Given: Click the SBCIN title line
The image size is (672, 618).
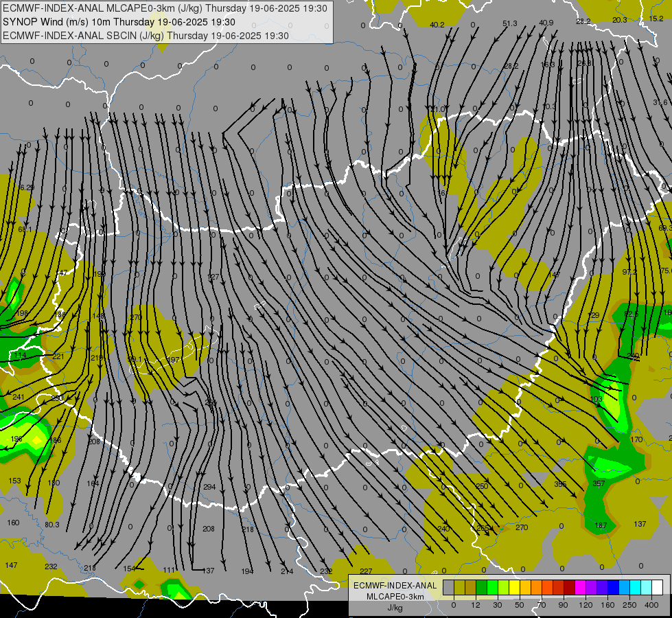Looking at the screenshot, I should click(x=146, y=36).
